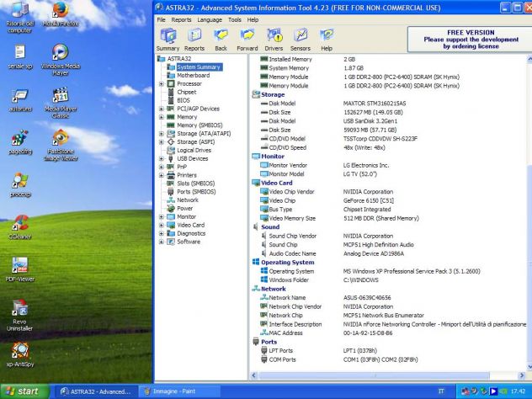Select Network in the tree
Image resolution: width=532 pixels, height=399 pixels.
point(187,200)
